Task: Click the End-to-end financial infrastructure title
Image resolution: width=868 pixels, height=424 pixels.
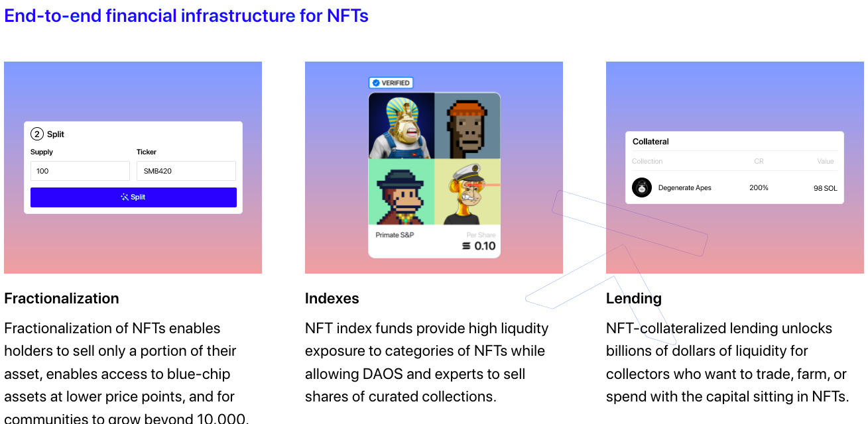Action: point(186,15)
